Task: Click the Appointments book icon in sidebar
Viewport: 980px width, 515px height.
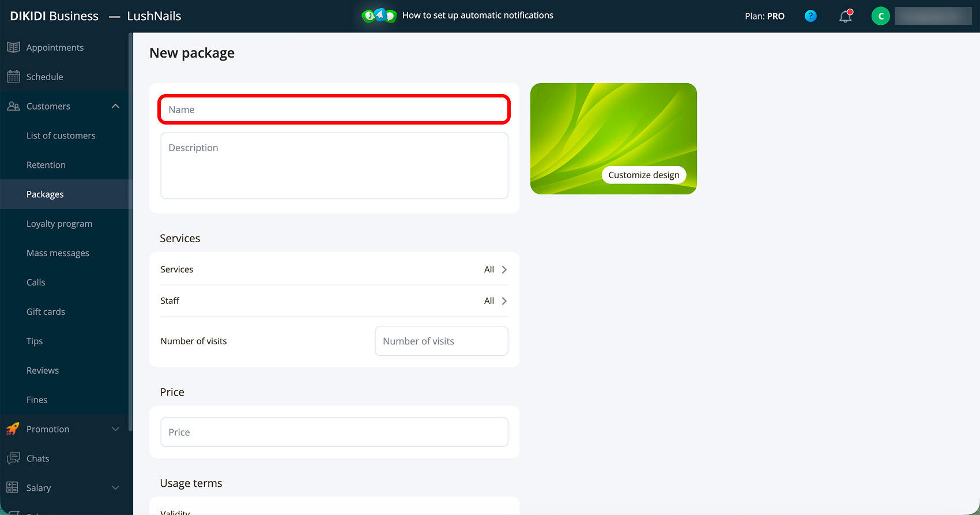Action: pyautogui.click(x=13, y=47)
